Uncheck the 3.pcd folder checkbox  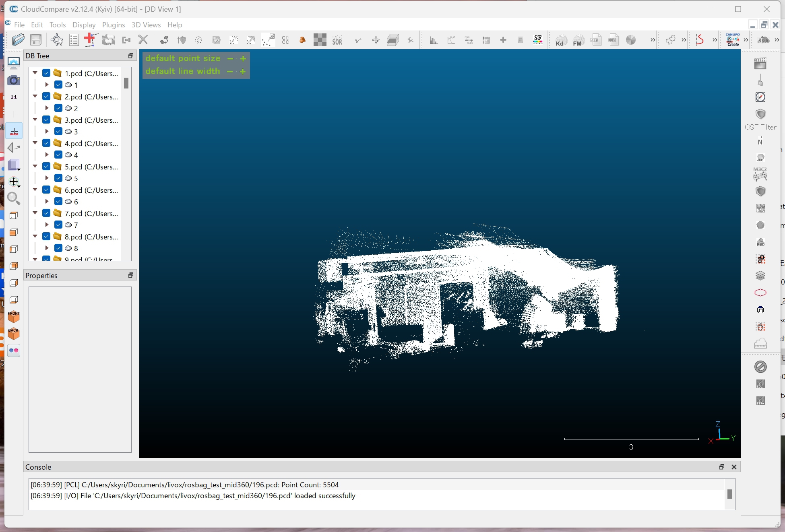[46, 120]
